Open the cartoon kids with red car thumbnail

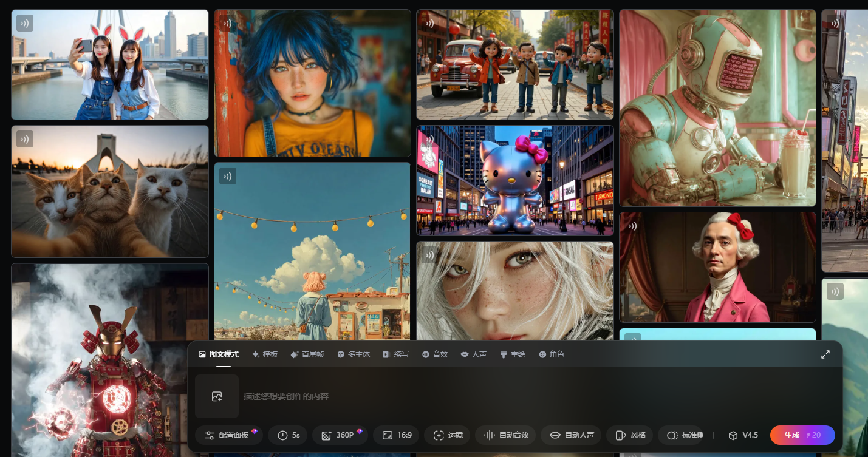pos(515,64)
